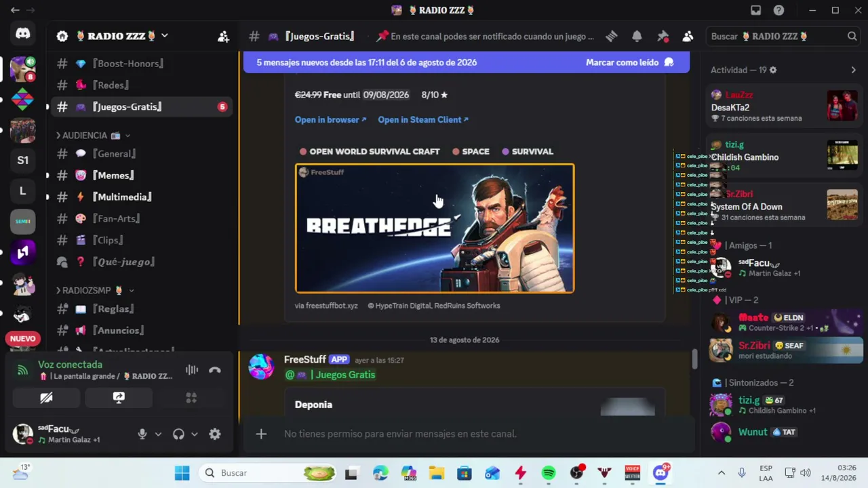Toggle noise suppression waveform icon

[192, 370]
